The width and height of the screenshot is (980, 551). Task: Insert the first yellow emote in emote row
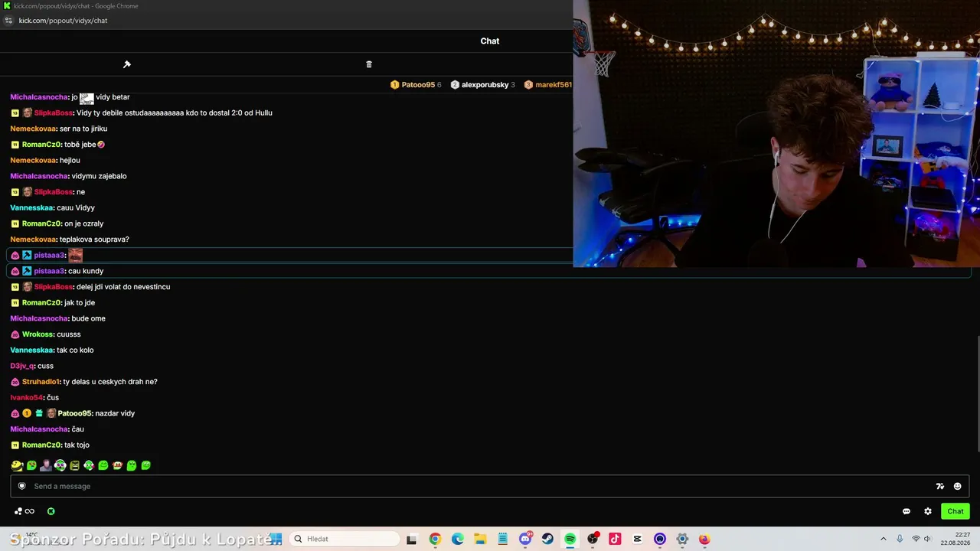(x=17, y=465)
